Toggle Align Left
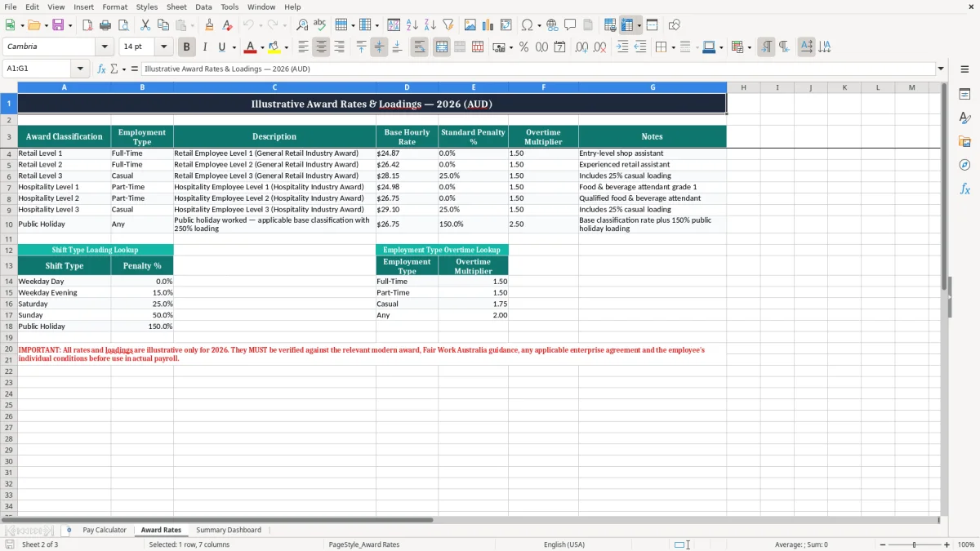 pyautogui.click(x=303, y=47)
